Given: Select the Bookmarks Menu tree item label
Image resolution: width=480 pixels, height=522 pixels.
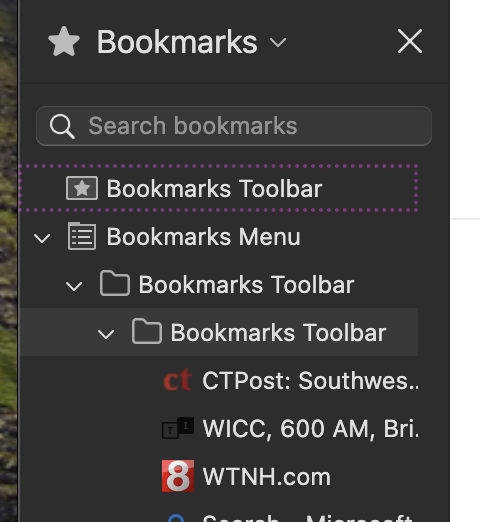Looking at the screenshot, I should pos(203,237).
